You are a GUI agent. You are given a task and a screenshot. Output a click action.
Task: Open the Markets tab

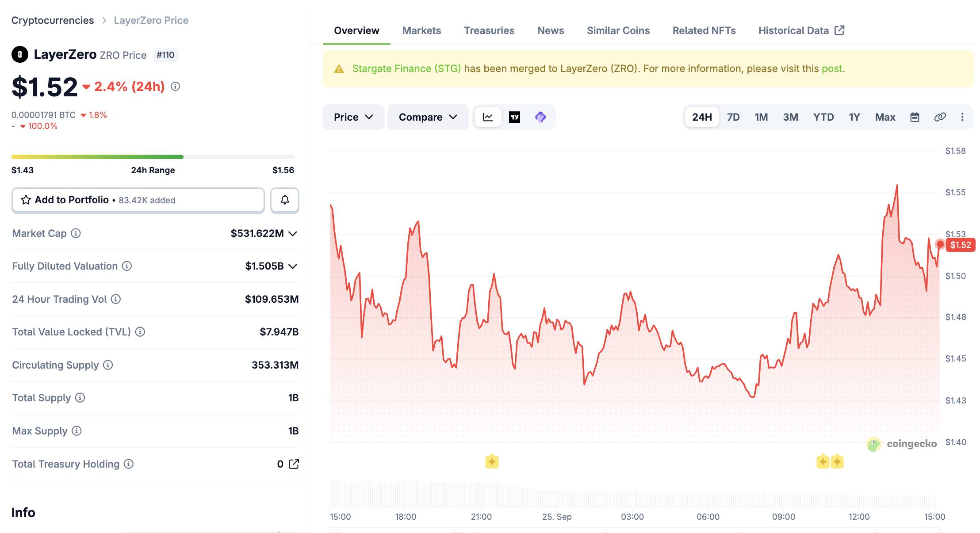tap(421, 30)
